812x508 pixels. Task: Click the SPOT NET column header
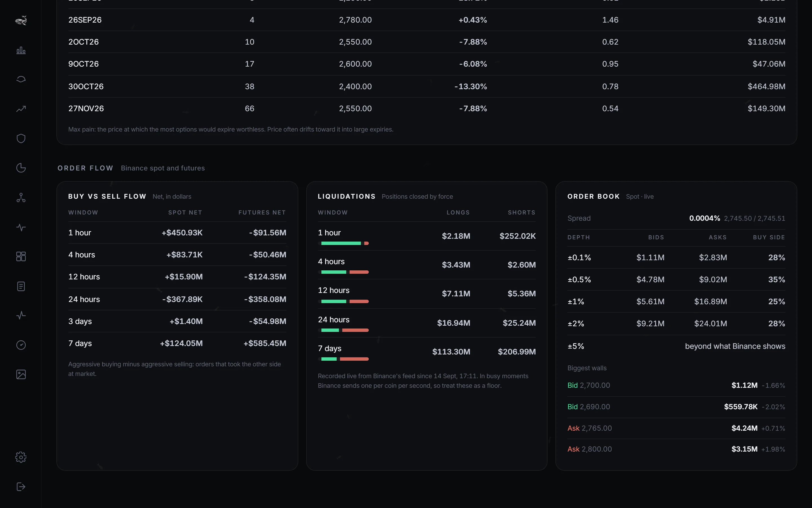[x=185, y=212]
